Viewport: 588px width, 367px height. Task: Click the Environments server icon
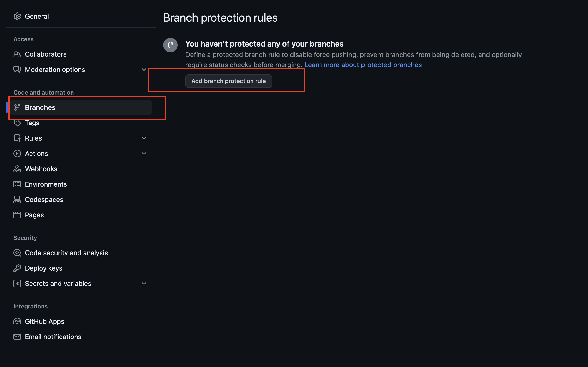point(17,184)
